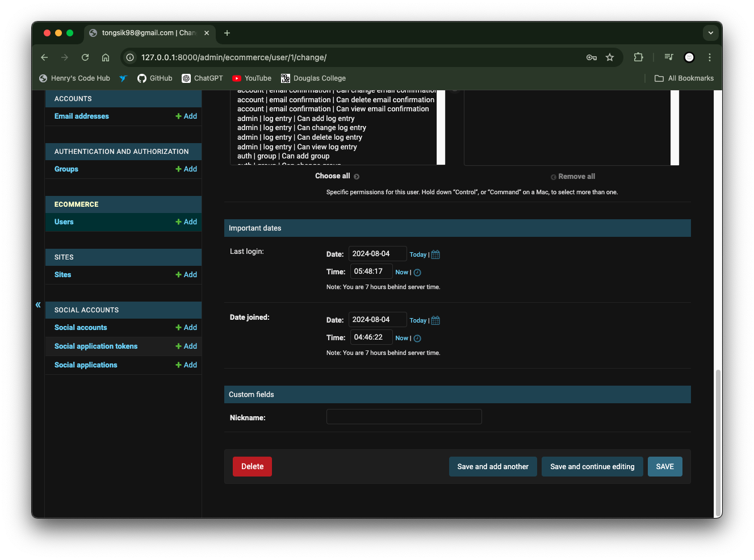The image size is (754, 560).
Task: Open Sites in sidebar
Action: (63, 275)
